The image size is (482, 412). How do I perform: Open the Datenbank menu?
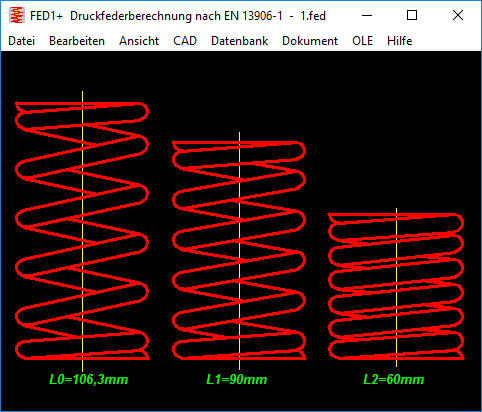click(239, 41)
